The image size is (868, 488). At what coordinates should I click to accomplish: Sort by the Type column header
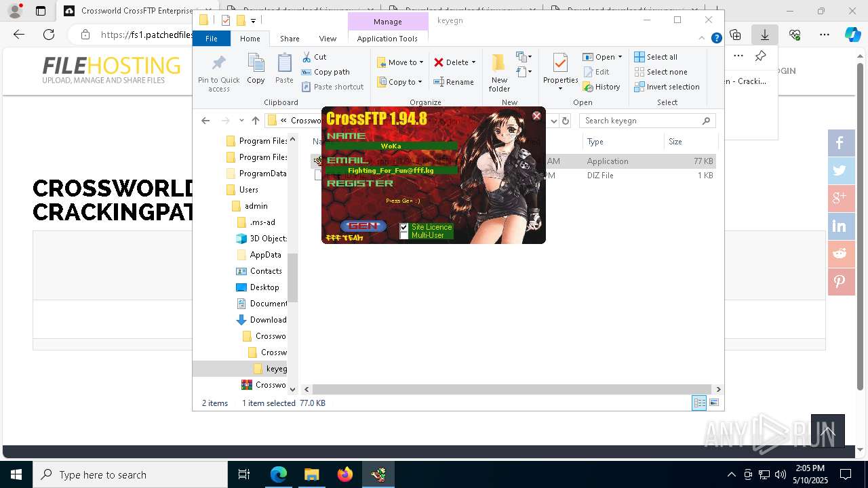point(623,142)
